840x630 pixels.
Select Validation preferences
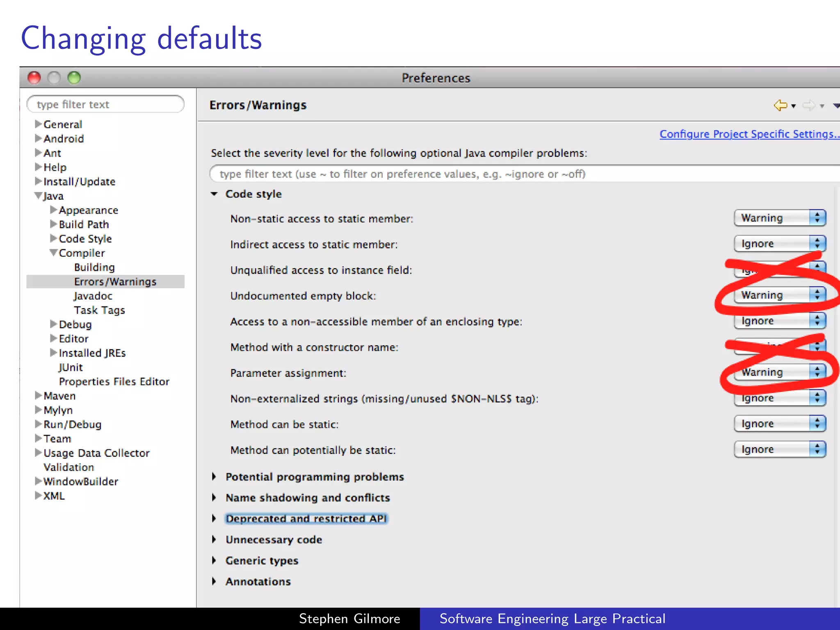[69, 468]
